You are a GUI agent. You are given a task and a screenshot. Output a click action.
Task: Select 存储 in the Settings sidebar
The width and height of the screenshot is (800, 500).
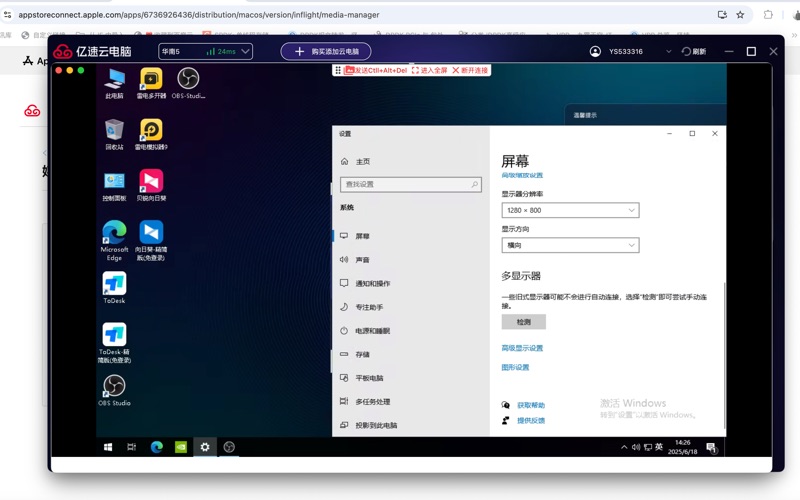[x=411, y=354]
